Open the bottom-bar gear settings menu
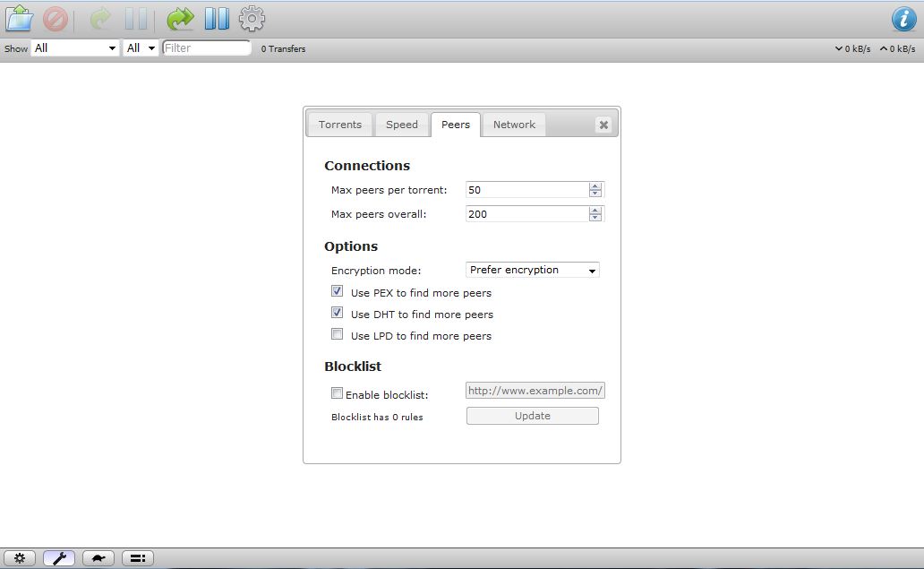The image size is (924, 569). [x=20, y=557]
